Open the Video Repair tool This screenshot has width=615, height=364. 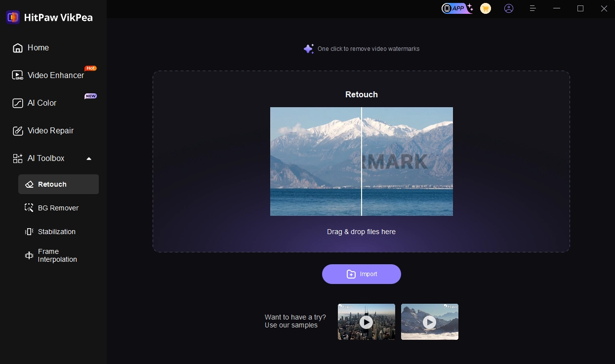(50, 131)
